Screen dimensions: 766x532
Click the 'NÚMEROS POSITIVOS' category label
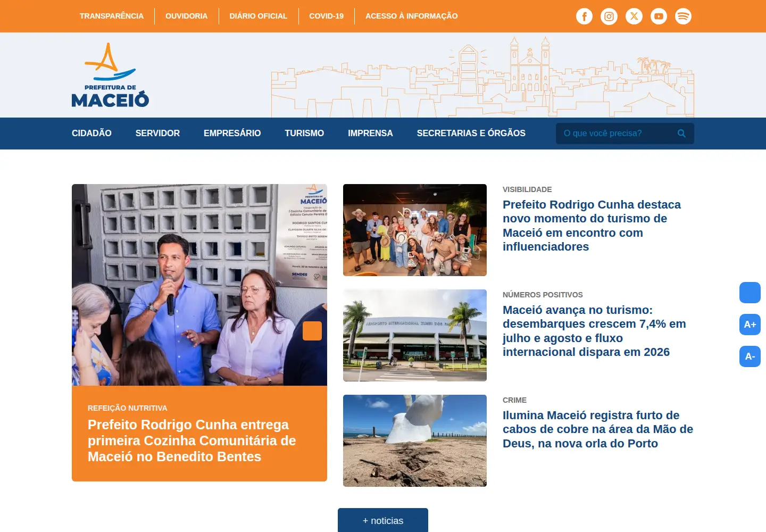click(543, 295)
